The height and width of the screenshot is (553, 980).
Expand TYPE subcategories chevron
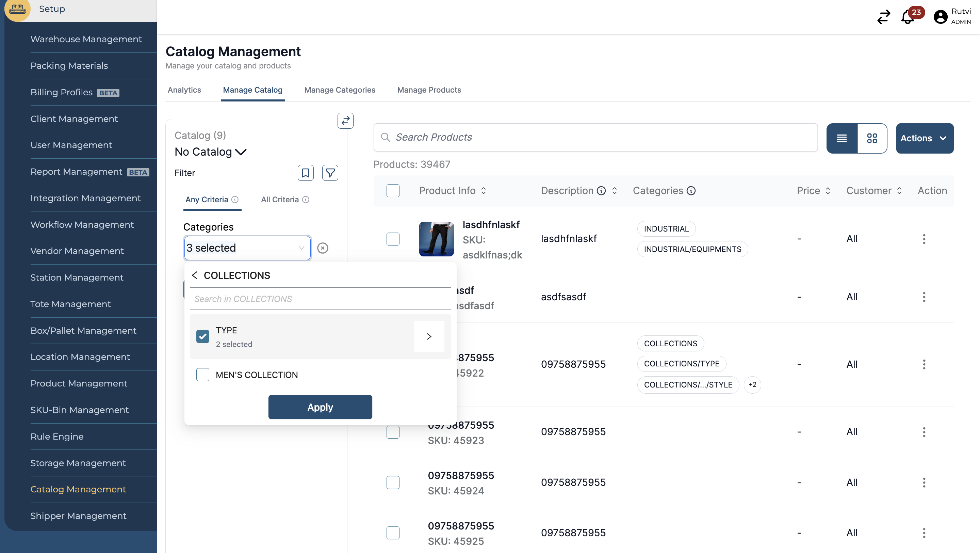429,336
